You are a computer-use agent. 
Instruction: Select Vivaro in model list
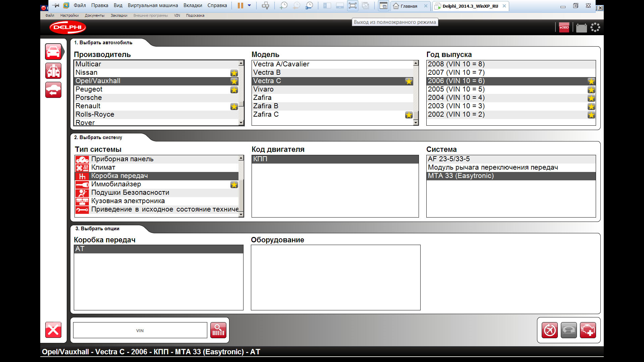click(x=332, y=89)
